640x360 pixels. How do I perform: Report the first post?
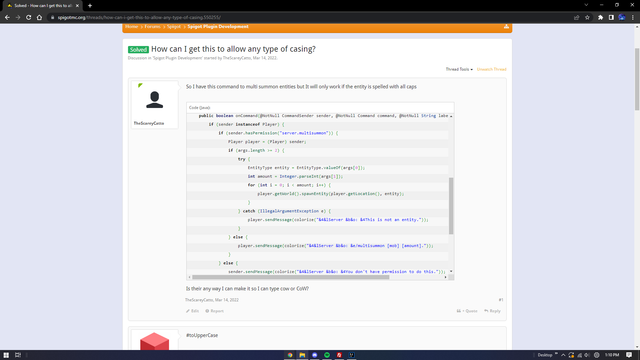[x=214, y=311]
